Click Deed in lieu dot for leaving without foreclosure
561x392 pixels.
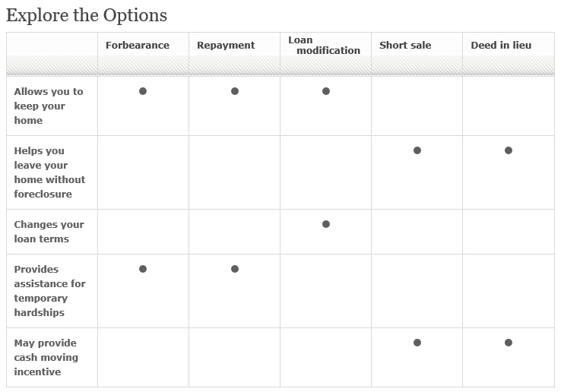(x=509, y=150)
